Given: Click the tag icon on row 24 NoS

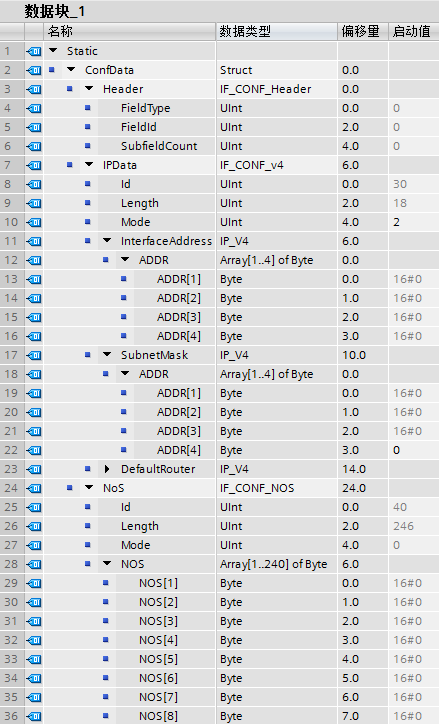Looking at the screenshot, I should click(x=34, y=488).
